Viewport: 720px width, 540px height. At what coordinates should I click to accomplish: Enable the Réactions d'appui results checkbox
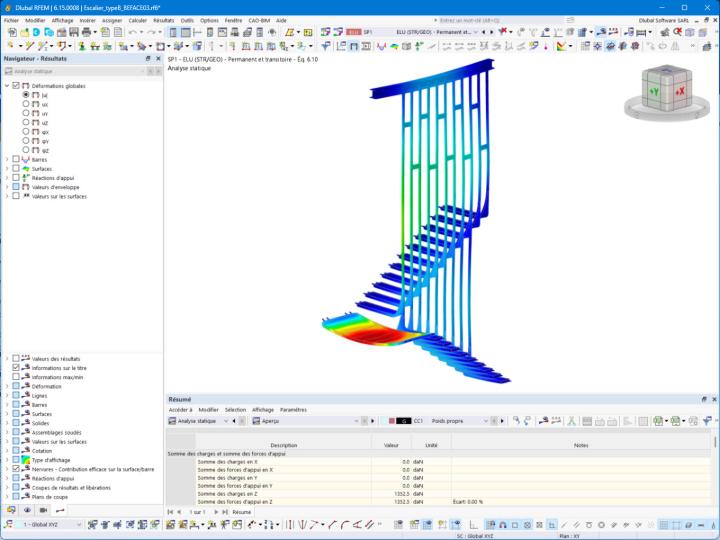tap(16, 178)
